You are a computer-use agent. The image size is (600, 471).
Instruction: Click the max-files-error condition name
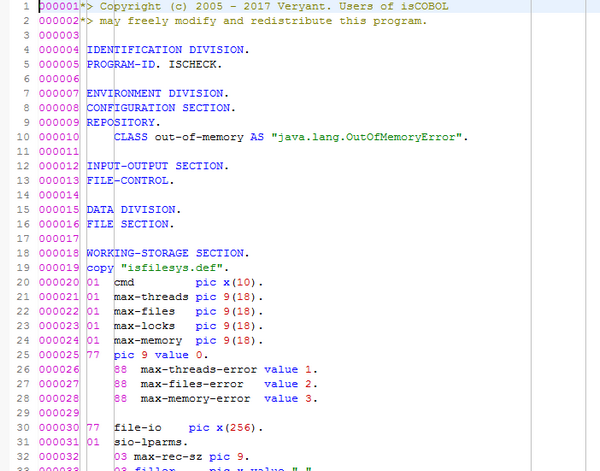click(195, 383)
